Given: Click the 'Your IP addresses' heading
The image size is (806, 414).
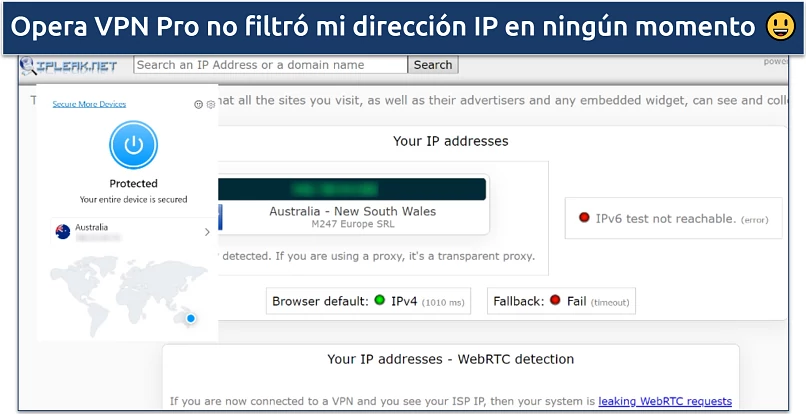Looking at the screenshot, I should 451,141.
